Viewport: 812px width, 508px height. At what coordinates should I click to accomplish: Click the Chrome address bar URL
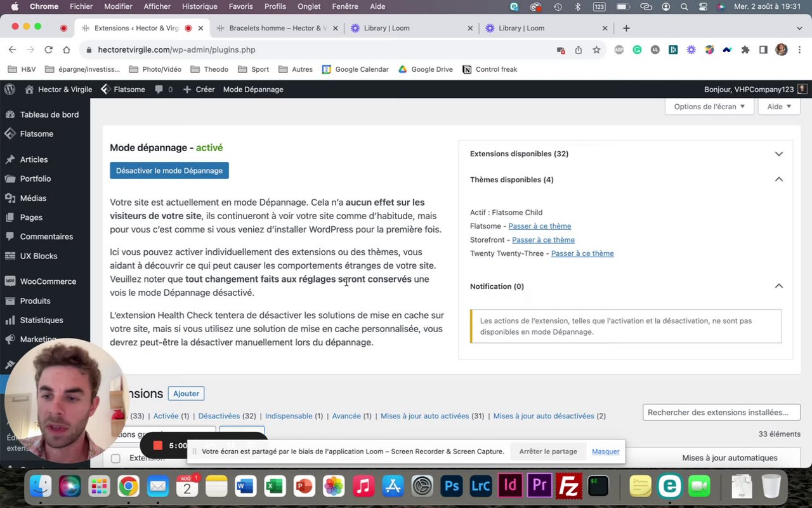[177, 50]
